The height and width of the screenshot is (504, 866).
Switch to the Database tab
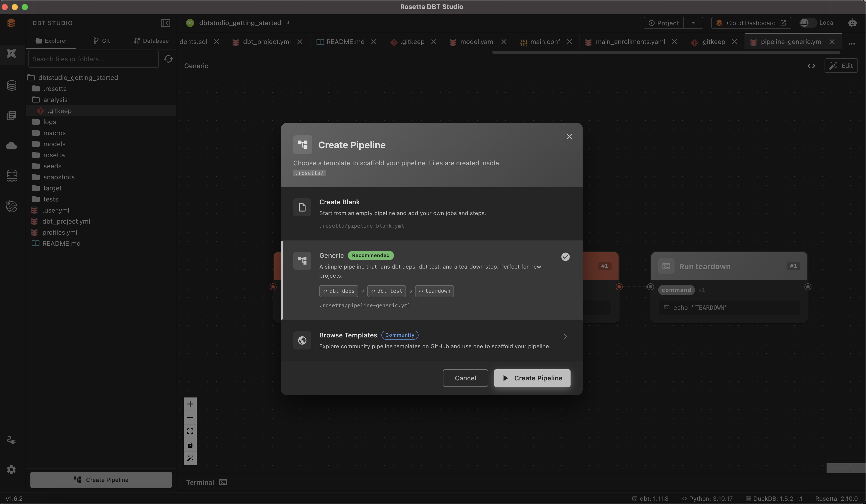tap(151, 40)
